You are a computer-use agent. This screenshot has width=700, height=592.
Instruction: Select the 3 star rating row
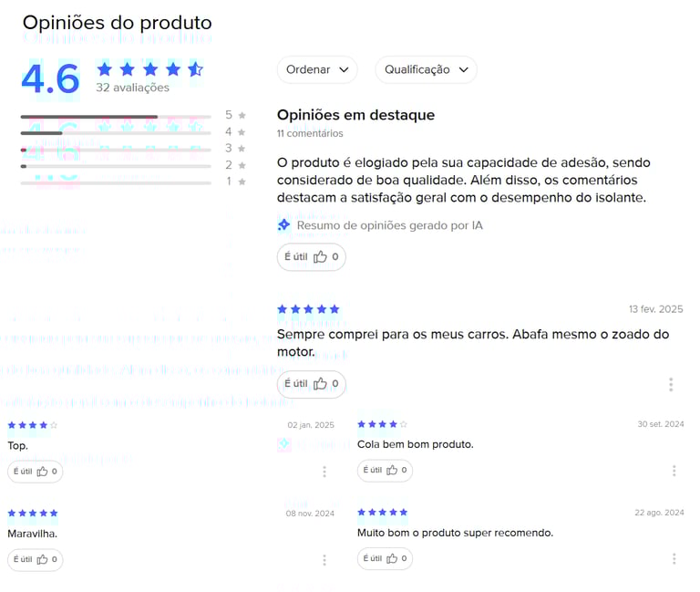[x=115, y=150]
